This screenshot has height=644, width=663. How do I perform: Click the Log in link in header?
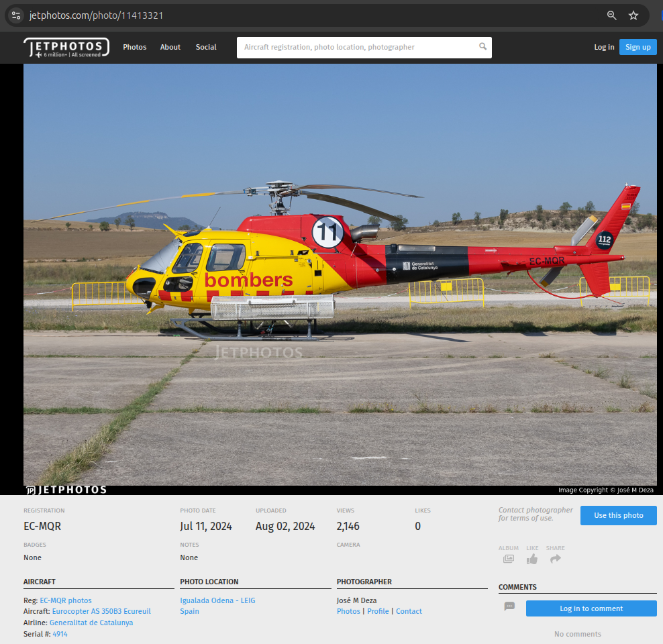(603, 47)
